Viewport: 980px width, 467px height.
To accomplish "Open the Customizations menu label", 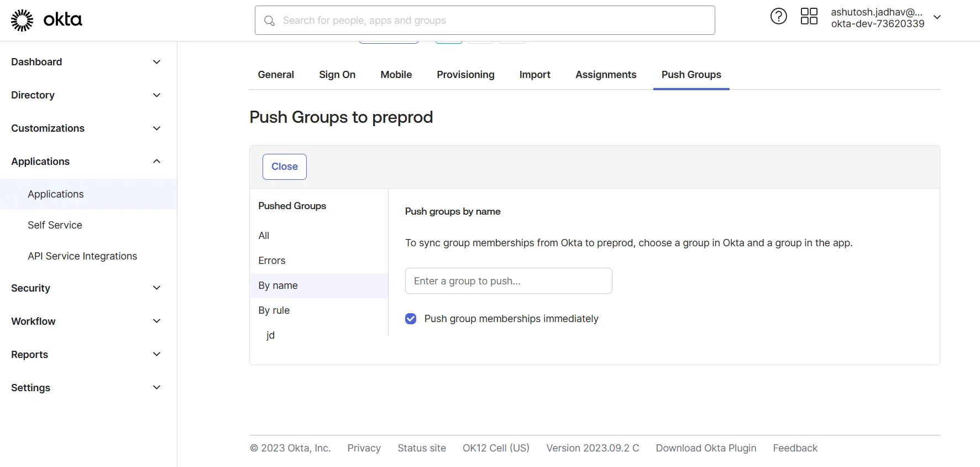I will point(48,128).
